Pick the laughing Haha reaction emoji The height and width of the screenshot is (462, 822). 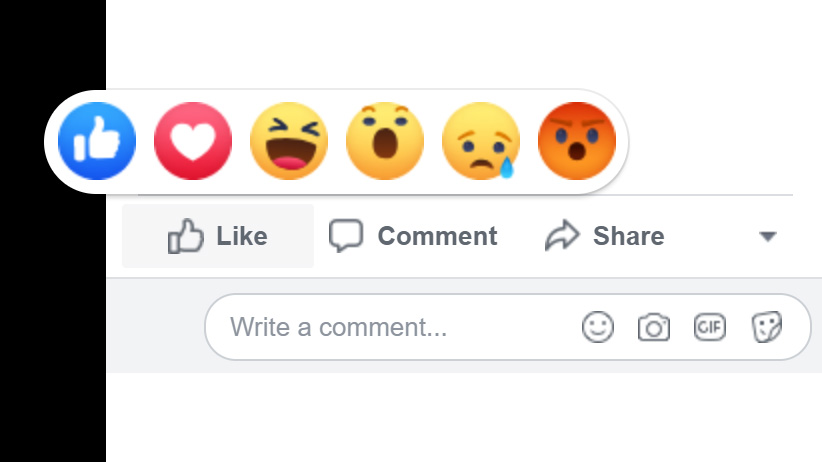coord(289,141)
